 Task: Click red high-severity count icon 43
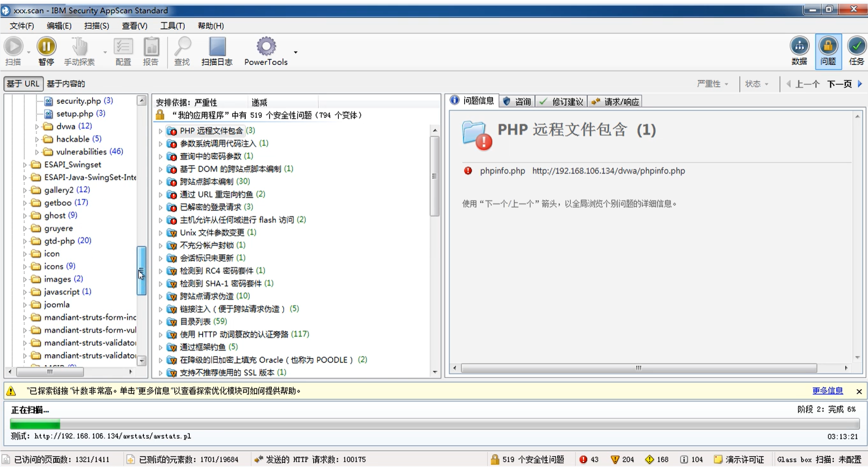tap(583, 459)
